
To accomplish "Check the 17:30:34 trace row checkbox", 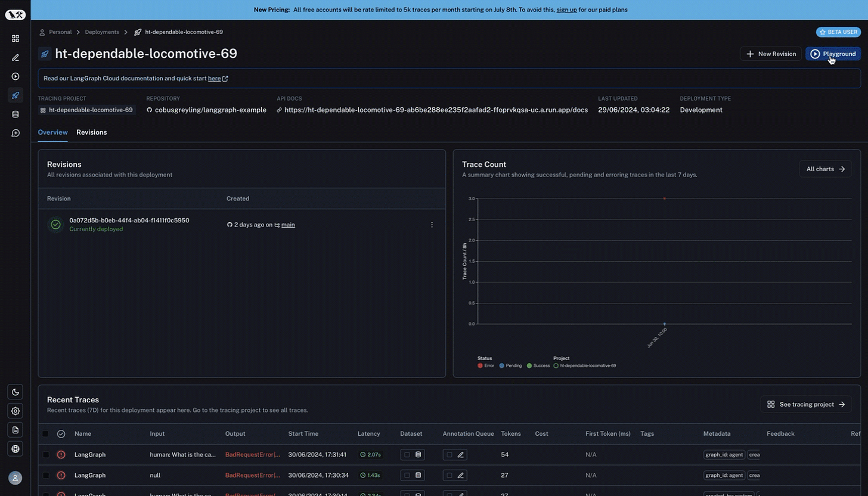I will 46,476.
